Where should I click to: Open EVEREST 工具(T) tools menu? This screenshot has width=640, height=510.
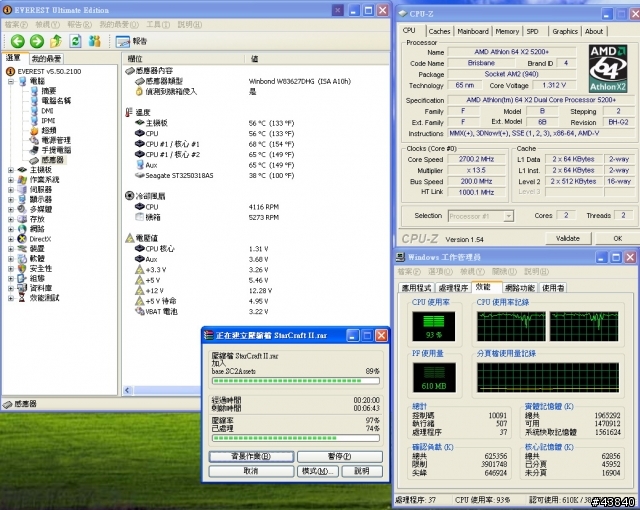click(158, 25)
